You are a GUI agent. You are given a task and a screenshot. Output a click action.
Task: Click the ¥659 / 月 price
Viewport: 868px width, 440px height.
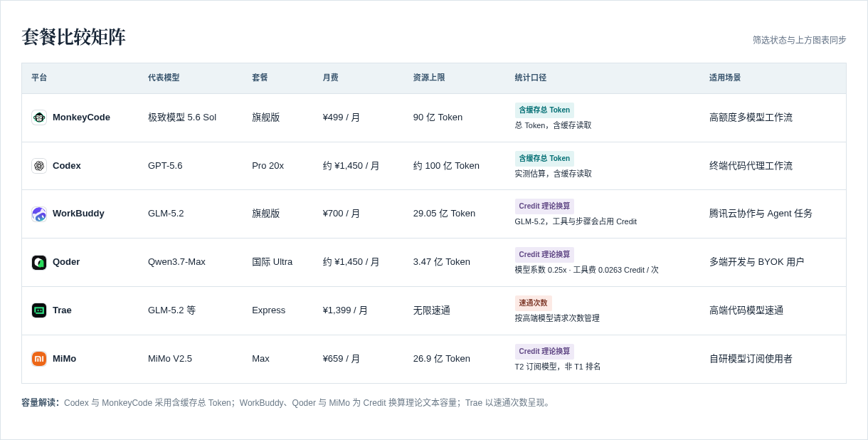pyautogui.click(x=342, y=359)
